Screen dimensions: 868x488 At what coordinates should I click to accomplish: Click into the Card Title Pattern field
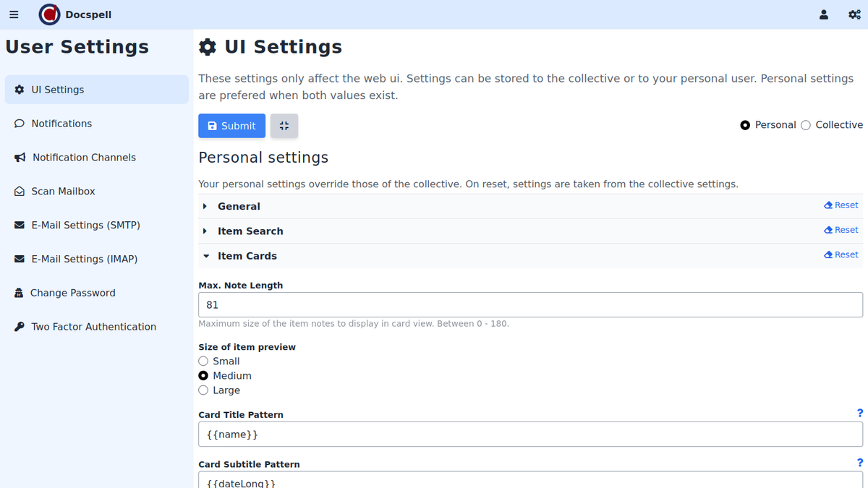pyautogui.click(x=530, y=435)
